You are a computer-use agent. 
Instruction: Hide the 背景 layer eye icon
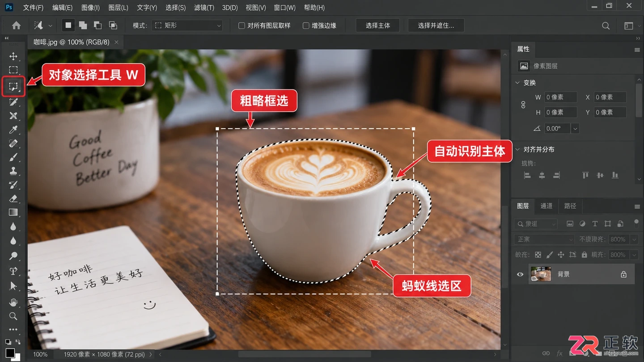pyautogui.click(x=520, y=274)
